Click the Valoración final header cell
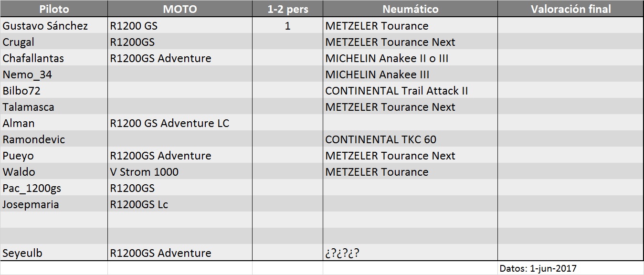The image size is (644, 275). [571, 9]
